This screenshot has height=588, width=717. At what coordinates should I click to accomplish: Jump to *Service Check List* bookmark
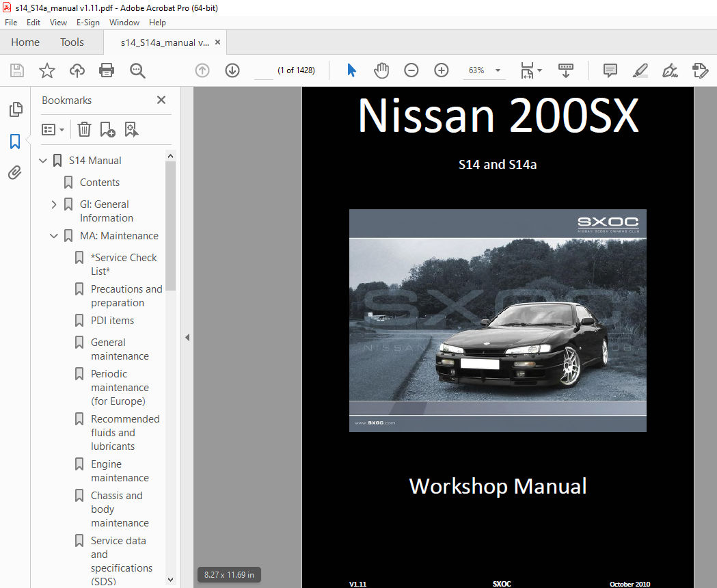click(x=124, y=265)
